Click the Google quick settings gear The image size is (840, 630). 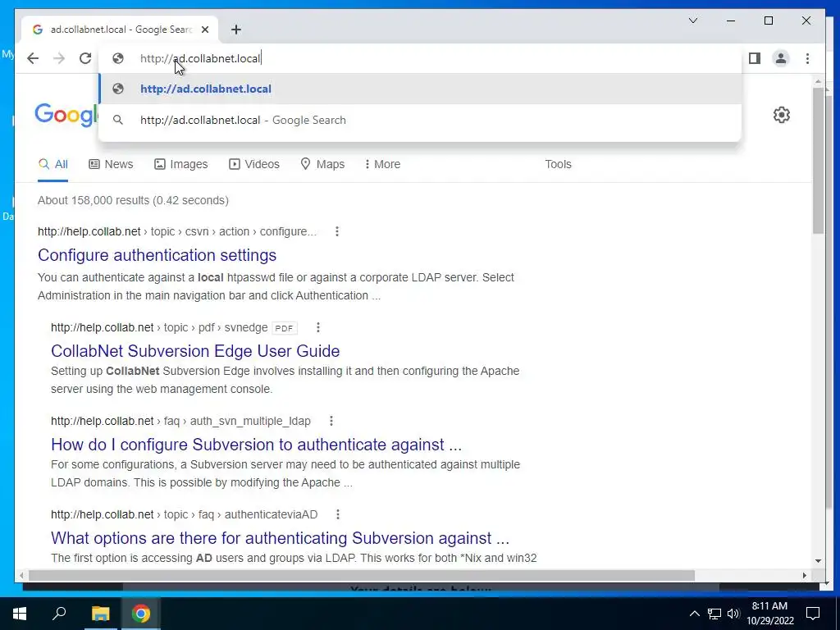pos(782,115)
